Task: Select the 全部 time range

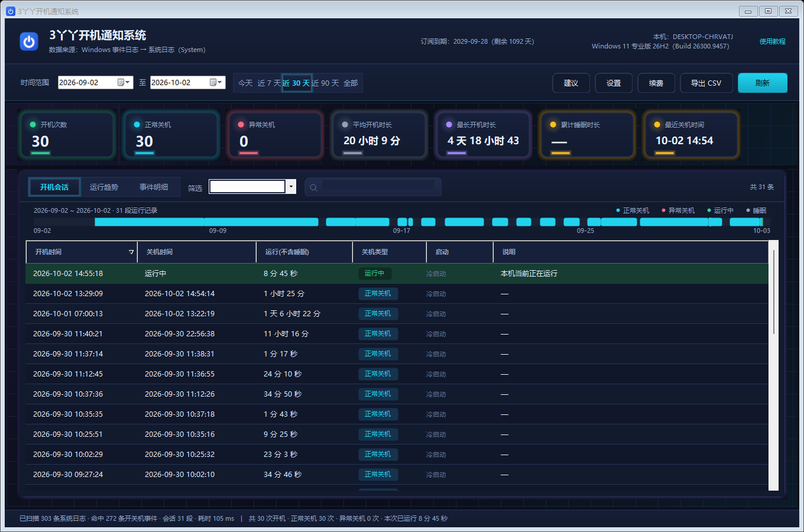Action: point(351,83)
